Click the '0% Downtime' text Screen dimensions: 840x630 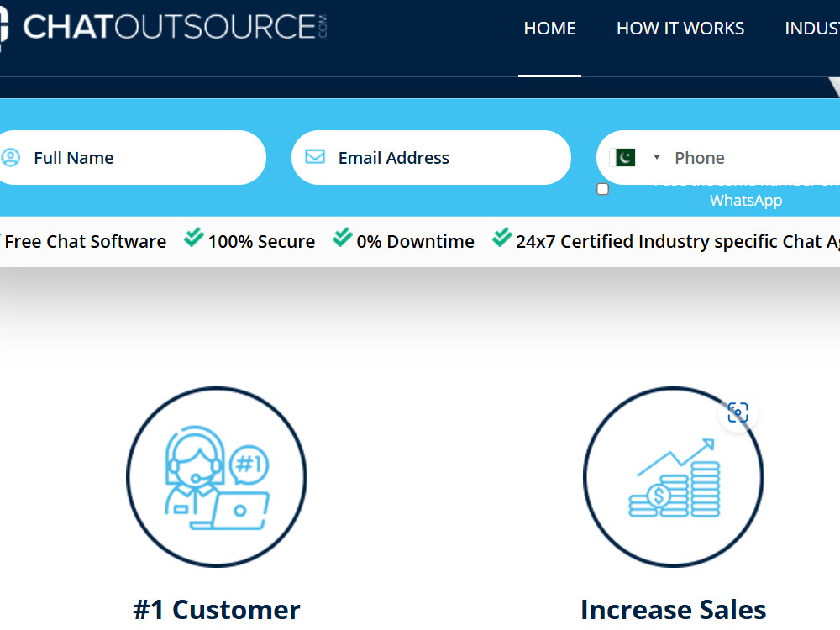[x=415, y=242]
